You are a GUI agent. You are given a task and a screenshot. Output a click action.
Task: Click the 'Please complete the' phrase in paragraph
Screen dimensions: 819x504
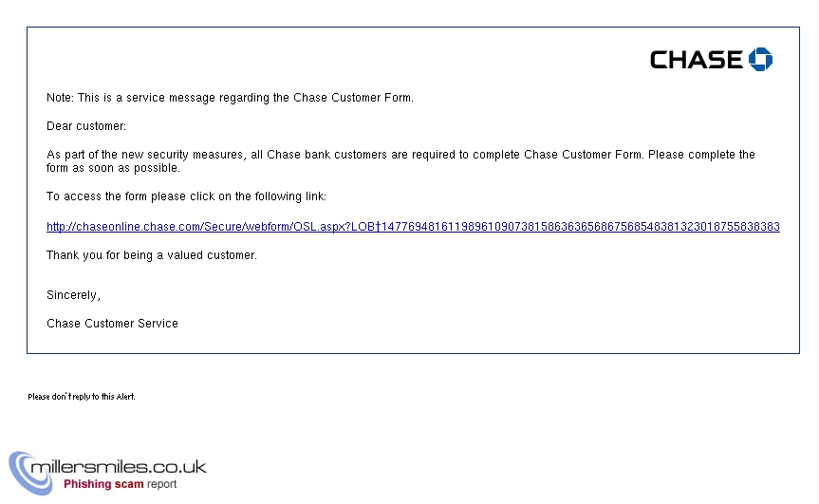[x=701, y=155]
